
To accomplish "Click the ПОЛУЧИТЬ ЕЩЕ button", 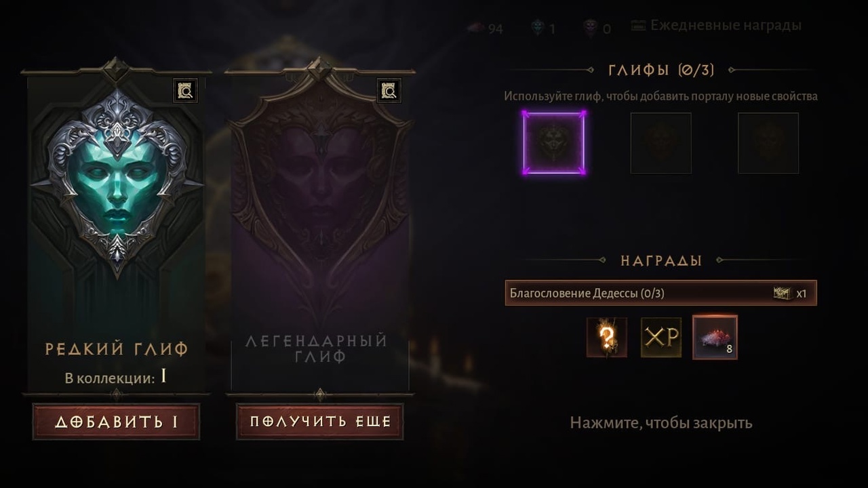I will pos(320,422).
